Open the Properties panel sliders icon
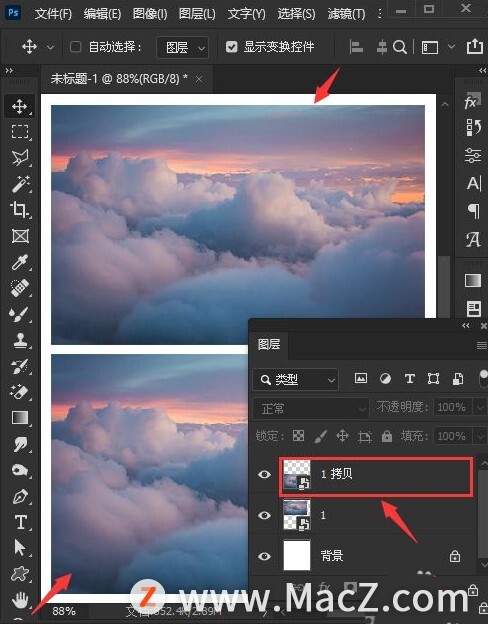 point(473,155)
